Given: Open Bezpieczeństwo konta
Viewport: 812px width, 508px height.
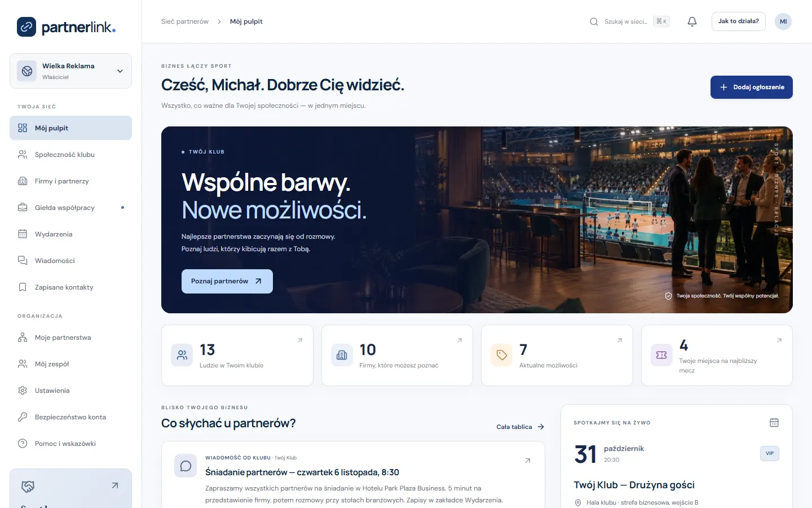Looking at the screenshot, I should (x=70, y=417).
